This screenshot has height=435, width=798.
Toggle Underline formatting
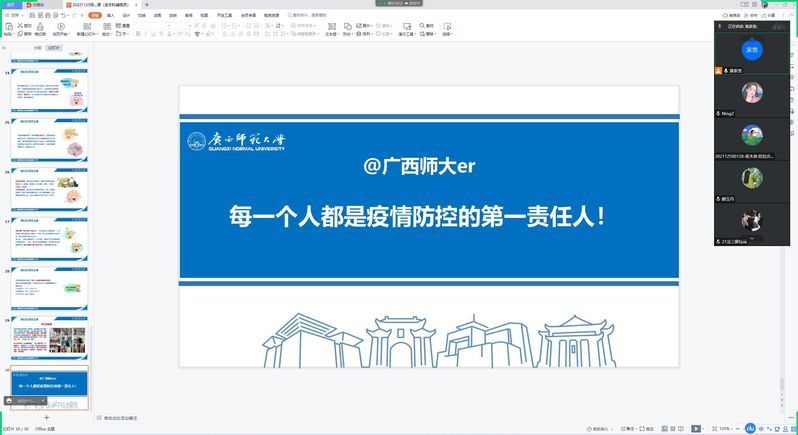(x=153, y=34)
